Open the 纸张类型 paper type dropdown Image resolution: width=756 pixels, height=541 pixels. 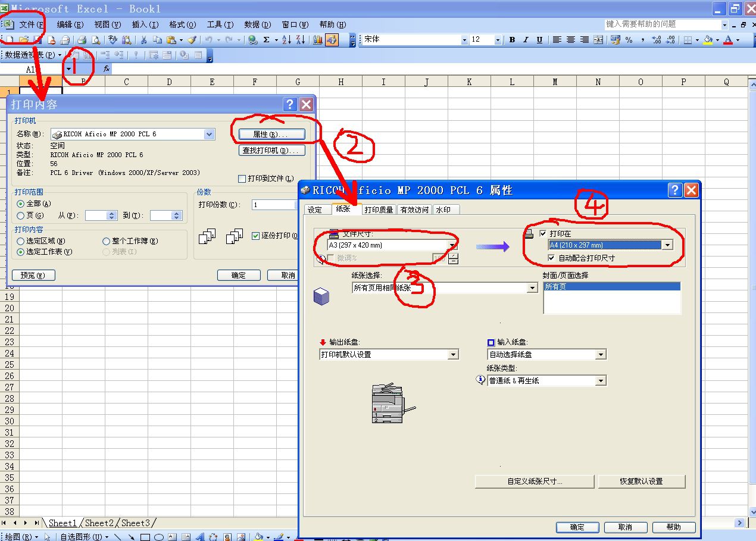(601, 381)
